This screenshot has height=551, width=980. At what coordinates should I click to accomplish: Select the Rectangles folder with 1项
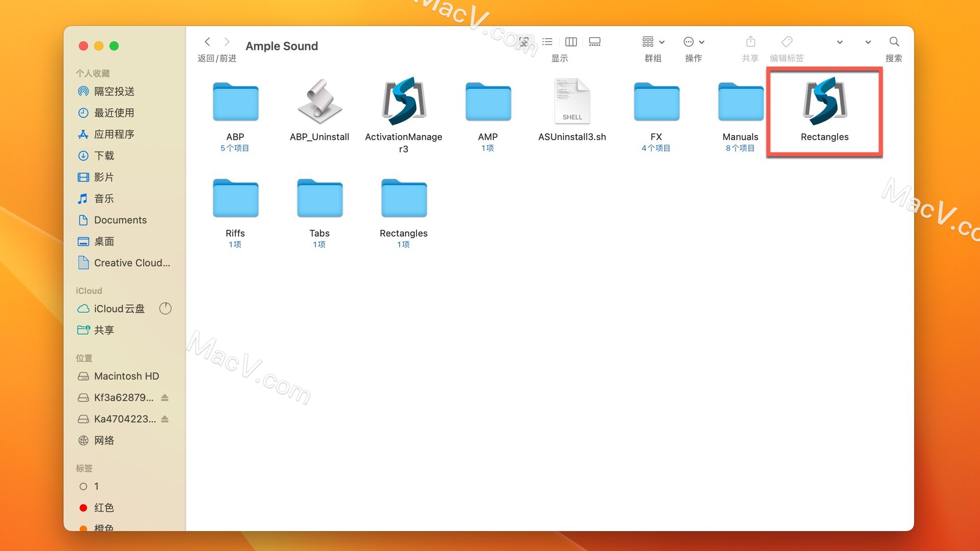[404, 198]
